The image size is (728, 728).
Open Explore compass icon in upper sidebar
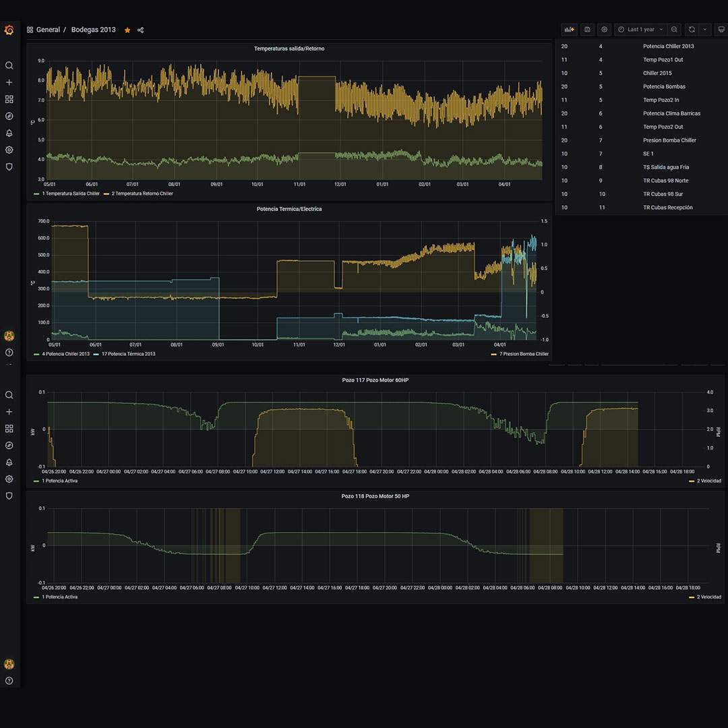click(9, 116)
